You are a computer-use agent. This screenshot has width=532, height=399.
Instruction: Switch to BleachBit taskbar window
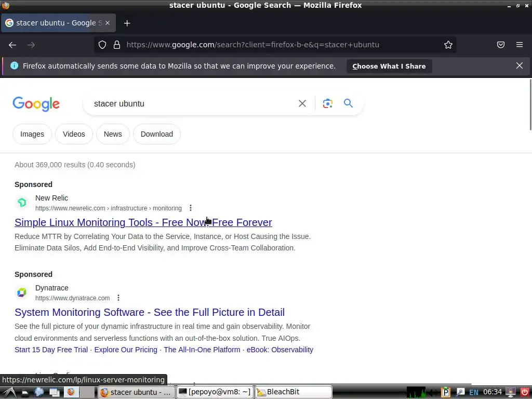tap(293, 392)
